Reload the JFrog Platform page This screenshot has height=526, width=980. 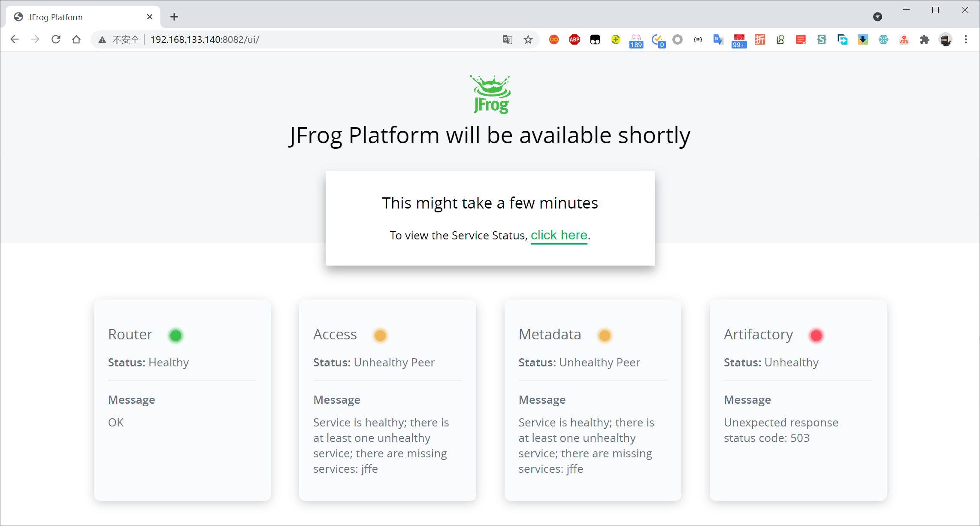click(x=56, y=39)
